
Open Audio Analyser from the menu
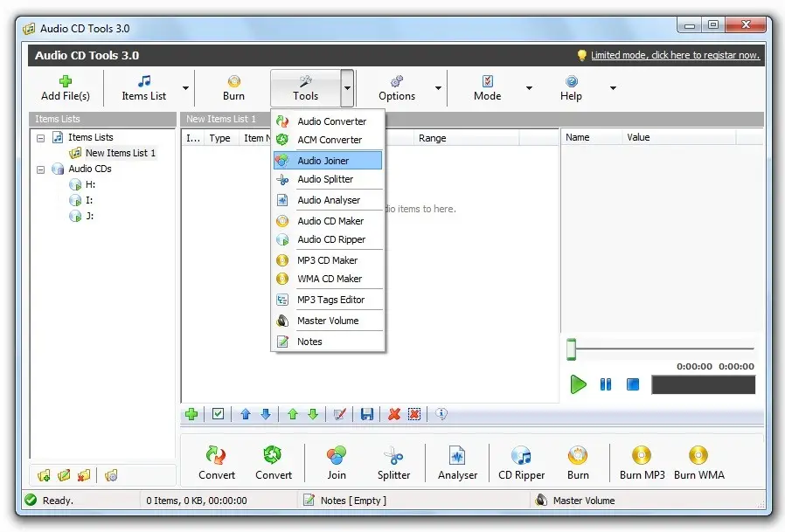click(x=328, y=200)
